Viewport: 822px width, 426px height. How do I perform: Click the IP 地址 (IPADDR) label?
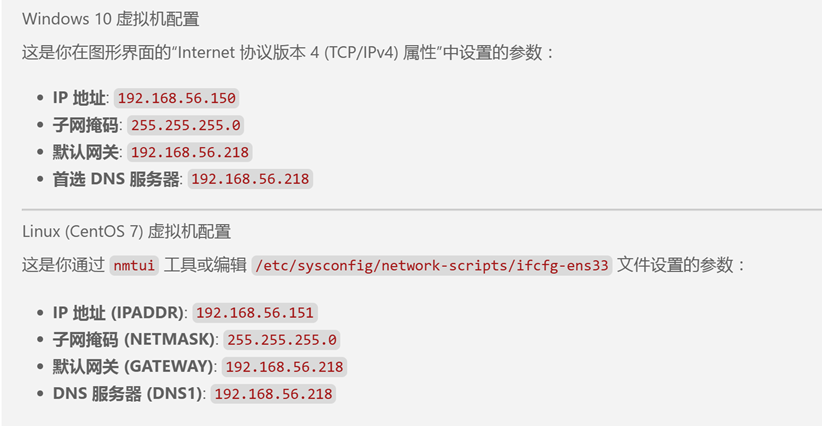point(118,313)
